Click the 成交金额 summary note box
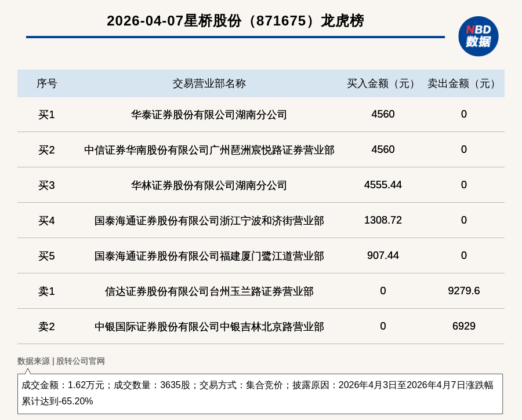The image size is (522, 420). 260,393
